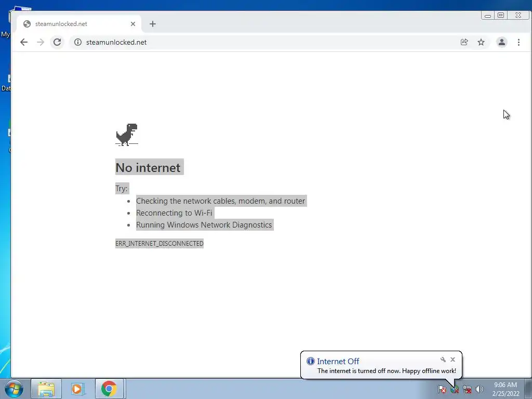
Task: Bookmark this tab with the star icon
Action: 481,42
